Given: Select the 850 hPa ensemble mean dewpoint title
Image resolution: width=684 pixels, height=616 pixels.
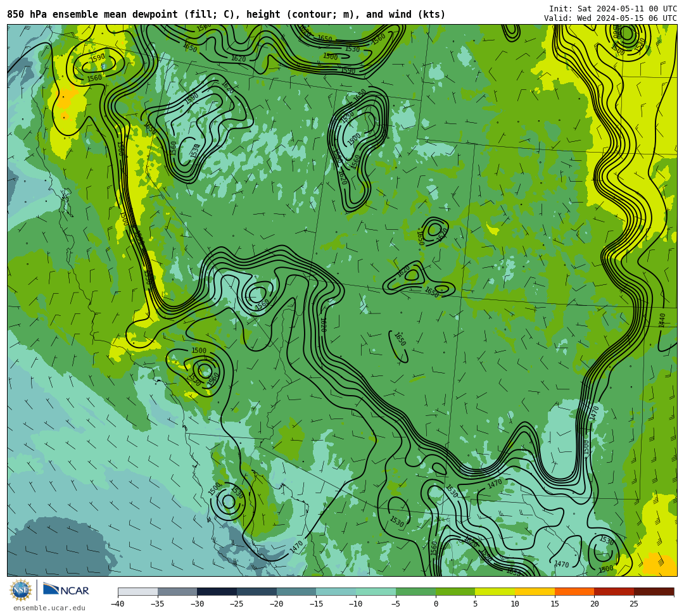Looking at the screenshot, I should (226, 15).
